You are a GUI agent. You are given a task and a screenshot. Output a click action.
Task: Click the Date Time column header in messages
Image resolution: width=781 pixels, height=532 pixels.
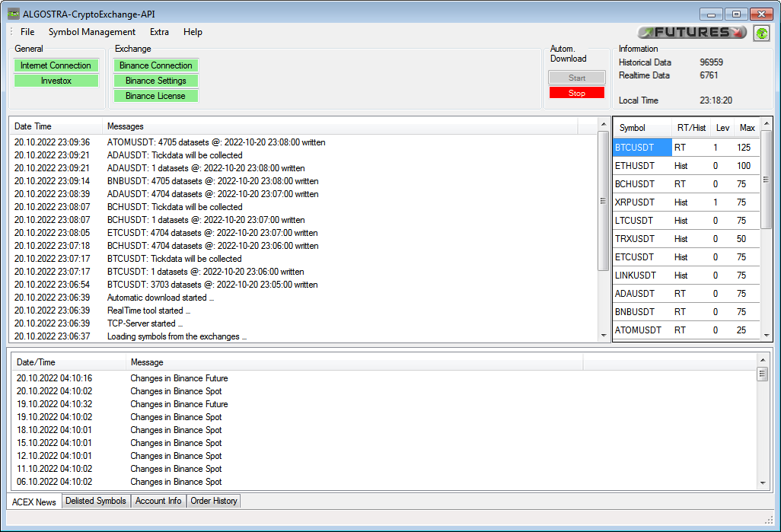click(56, 126)
